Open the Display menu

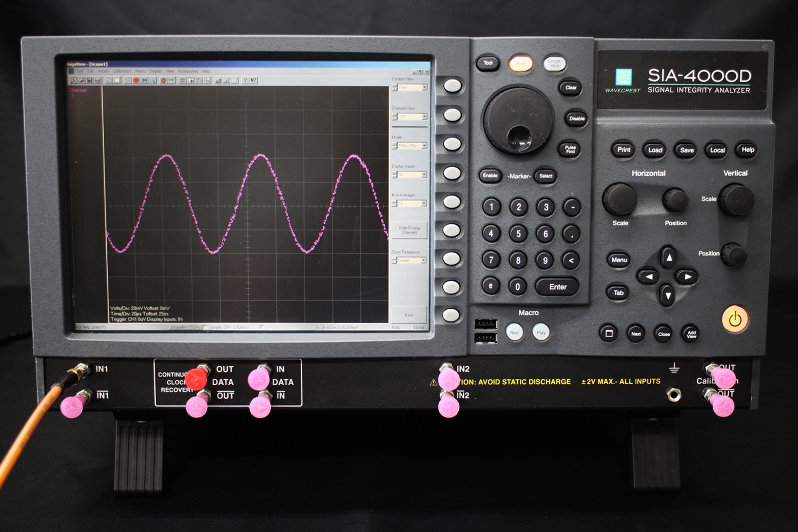click(x=155, y=71)
